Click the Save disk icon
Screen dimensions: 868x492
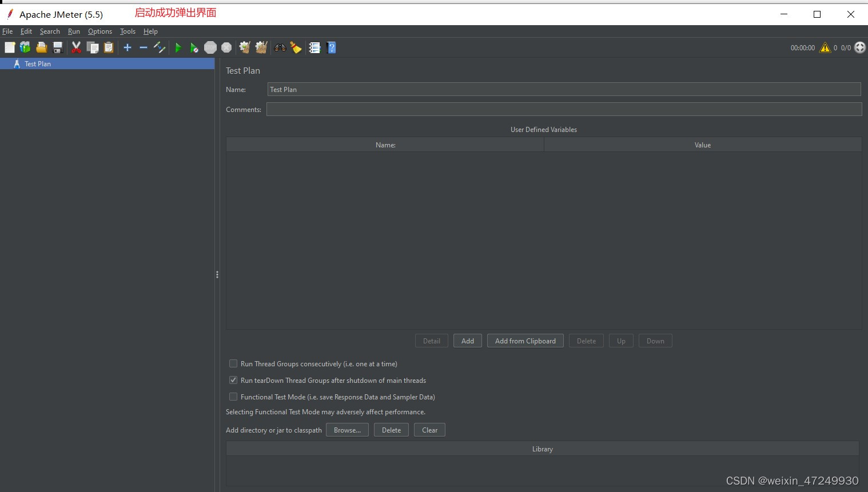pyautogui.click(x=57, y=47)
